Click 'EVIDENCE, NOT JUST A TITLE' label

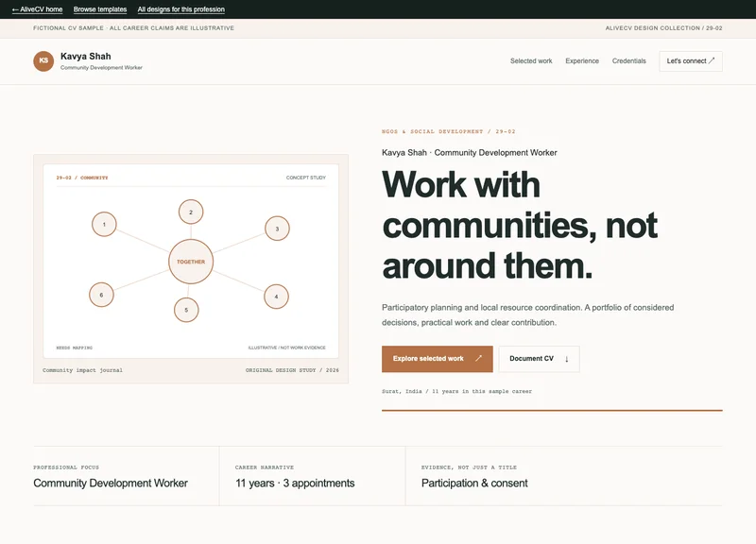pos(469,467)
